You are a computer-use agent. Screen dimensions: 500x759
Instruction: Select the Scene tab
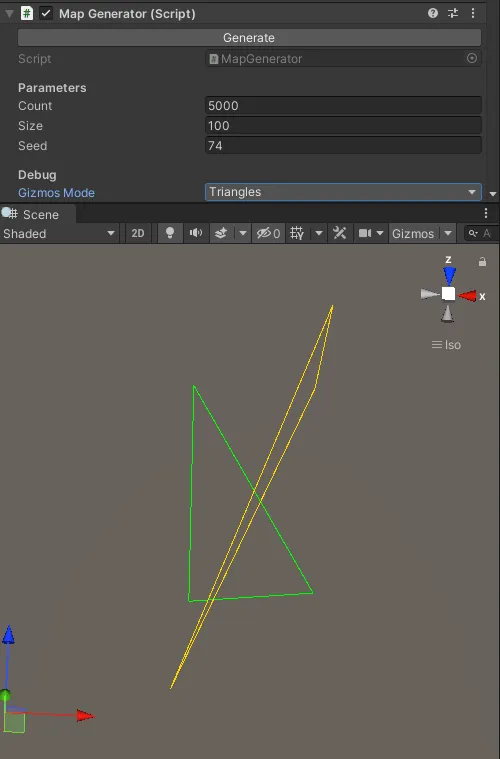coord(38,214)
